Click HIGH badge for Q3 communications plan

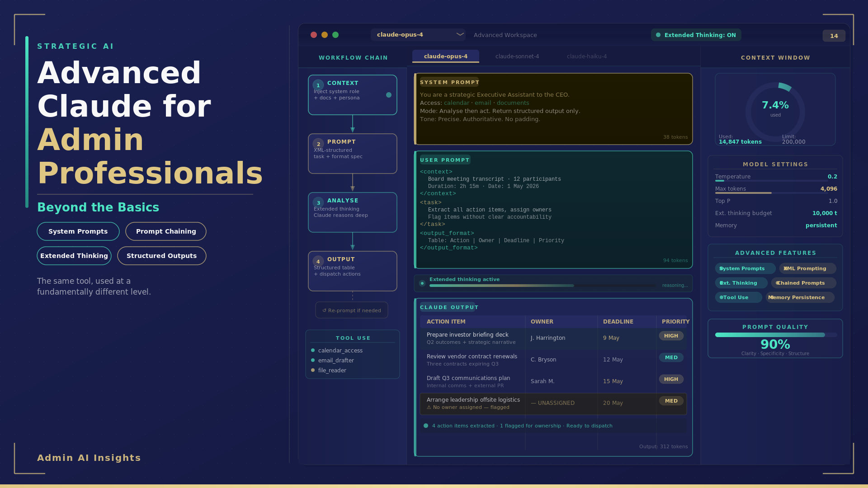click(x=671, y=379)
